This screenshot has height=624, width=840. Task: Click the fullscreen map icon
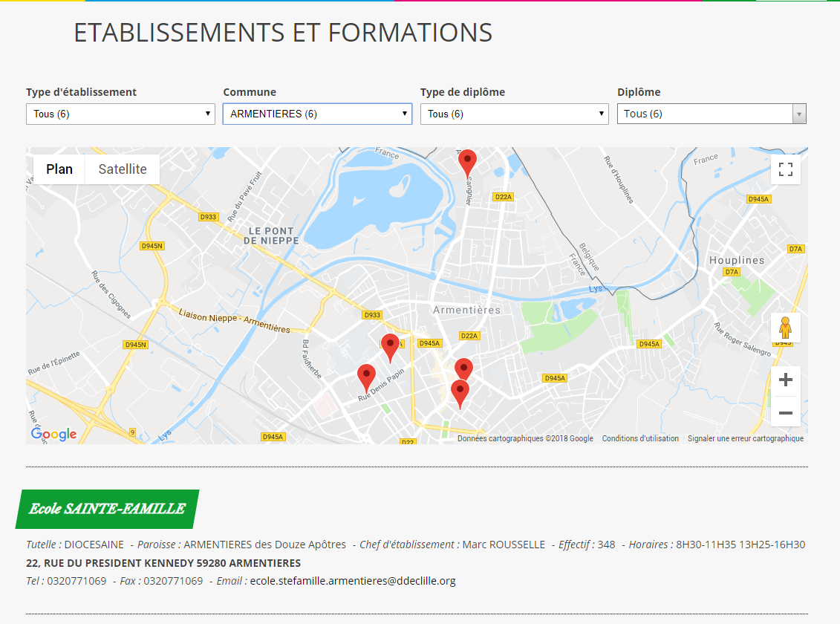(785, 169)
